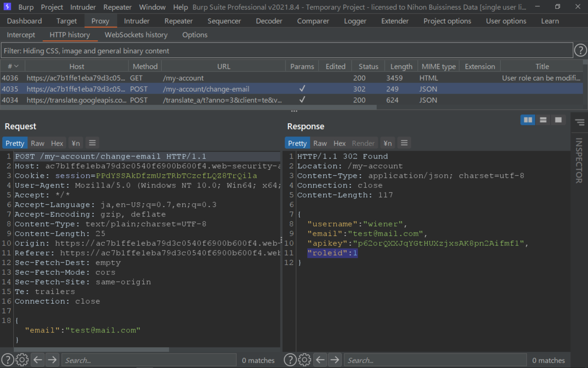Go to next match in response search
This screenshot has width=588, height=368.
[335, 360]
